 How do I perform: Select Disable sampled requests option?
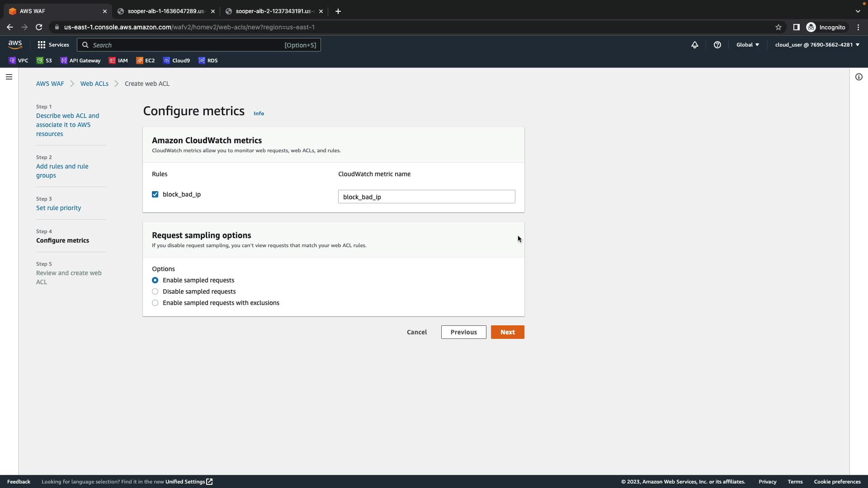[155, 291]
